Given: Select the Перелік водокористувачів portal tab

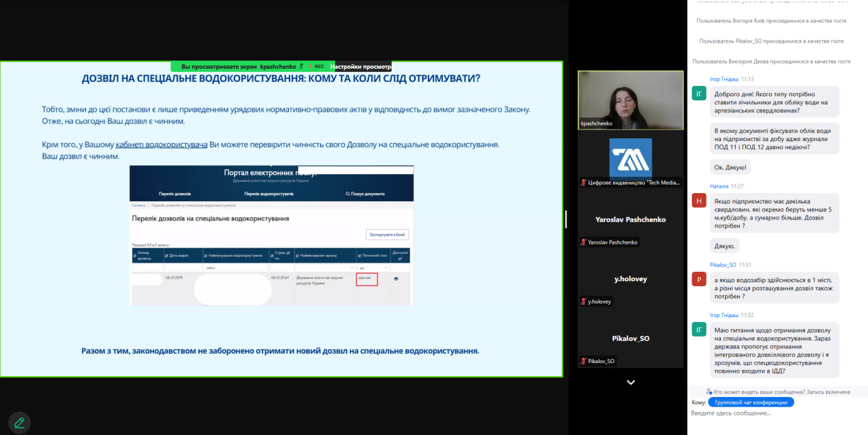Looking at the screenshot, I should pyautogui.click(x=269, y=194).
